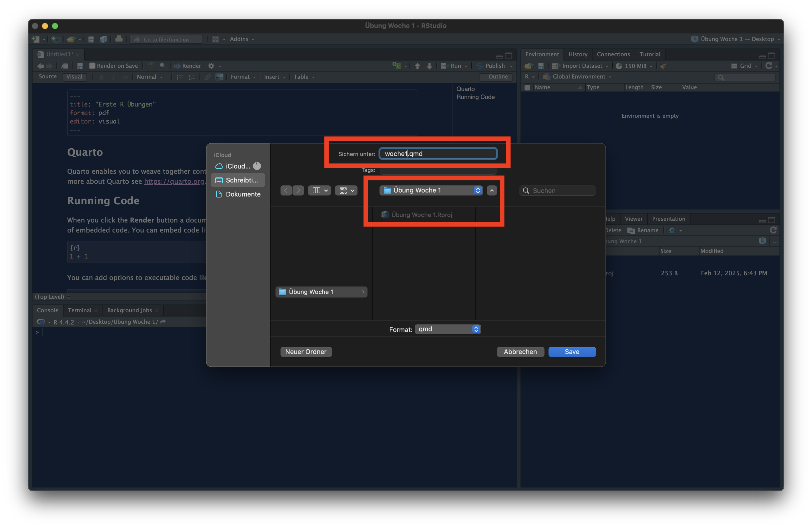812x528 pixels.
Task: Click the broom clear objects icon
Action: click(663, 66)
